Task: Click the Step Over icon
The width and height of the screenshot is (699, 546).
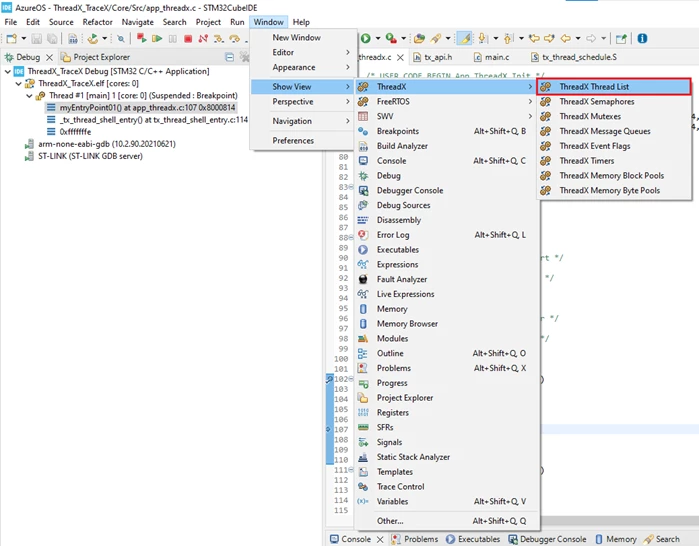Action: pyautogui.click(x=234, y=39)
